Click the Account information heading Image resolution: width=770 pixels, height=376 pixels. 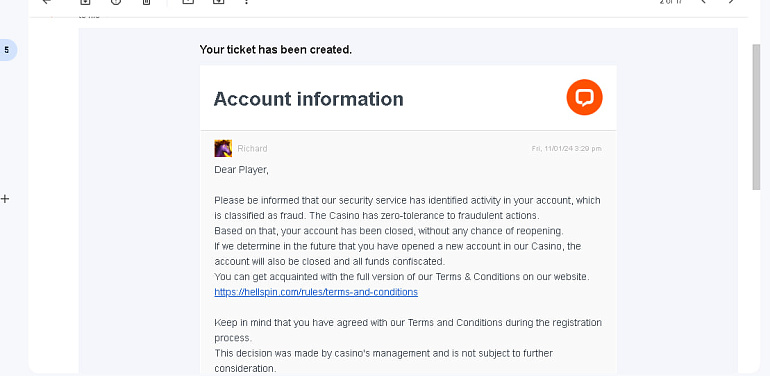click(308, 99)
